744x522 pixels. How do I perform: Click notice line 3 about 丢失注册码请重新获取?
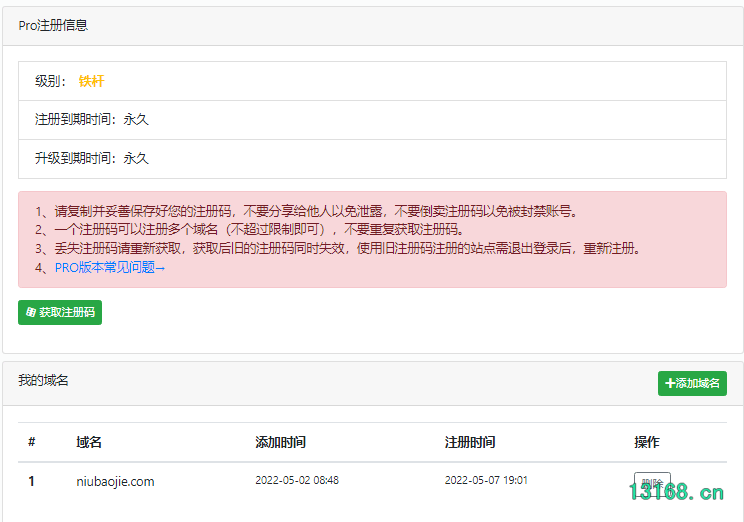[338, 248]
